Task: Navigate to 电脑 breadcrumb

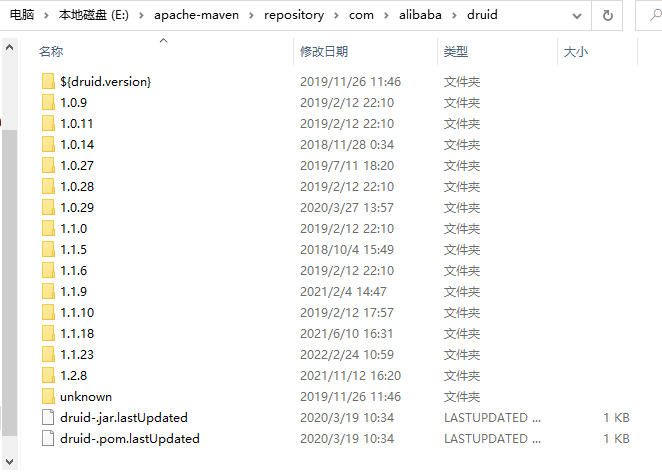Action: [22, 15]
